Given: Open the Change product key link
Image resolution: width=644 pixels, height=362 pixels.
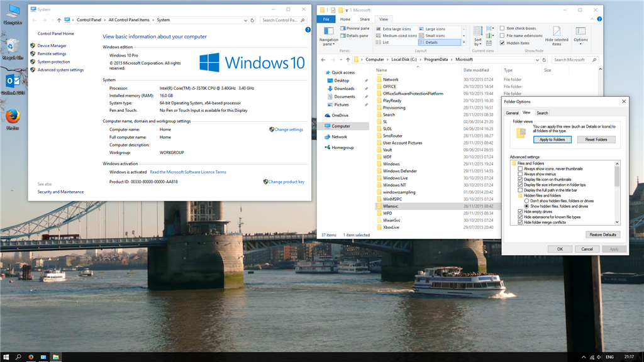Looking at the screenshot, I should (x=284, y=182).
